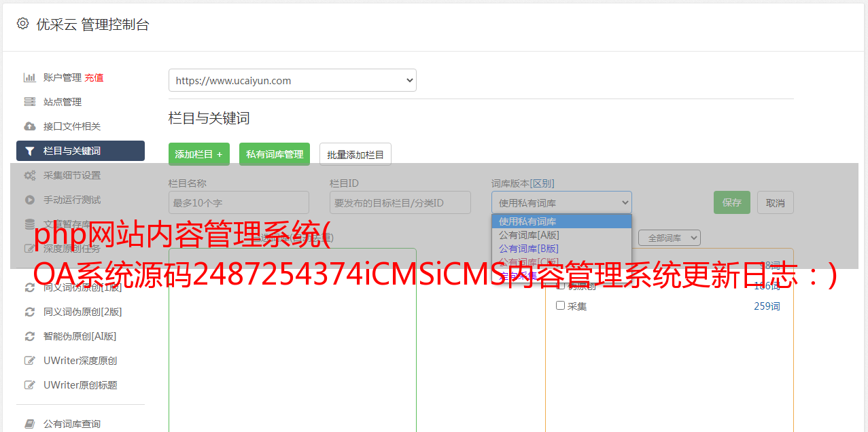Choose 公有词库[A版] in the open list

[x=561, y=235]
